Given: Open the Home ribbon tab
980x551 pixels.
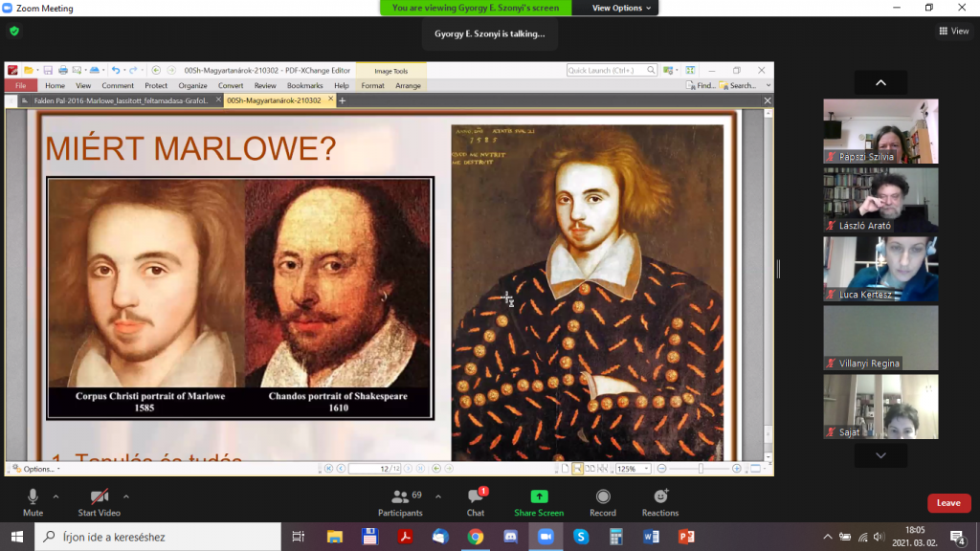Looking at the screenshot, I should click(55, 85).
